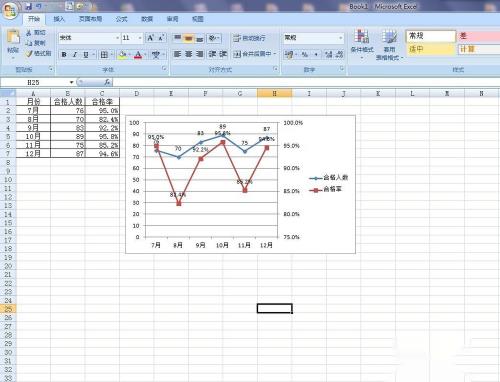Click the Wrap Text button
This screenshot has width=500, height=382.
tap(249, 38)
